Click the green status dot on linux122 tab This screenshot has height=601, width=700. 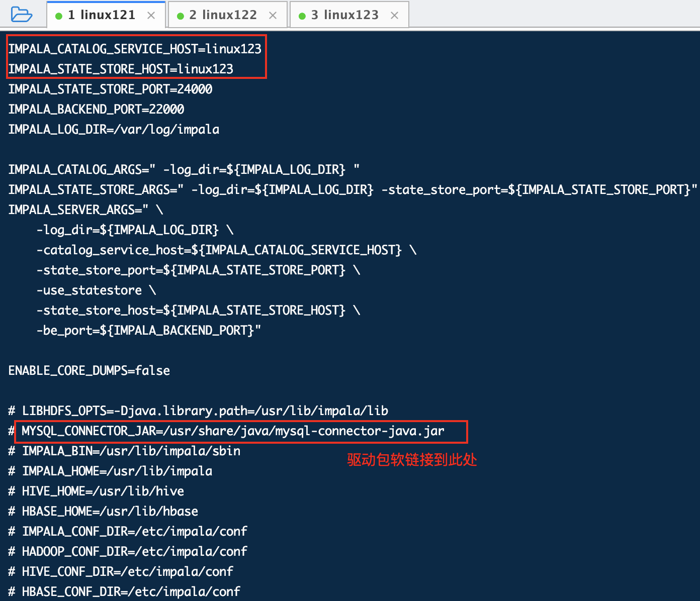[181, 16]
